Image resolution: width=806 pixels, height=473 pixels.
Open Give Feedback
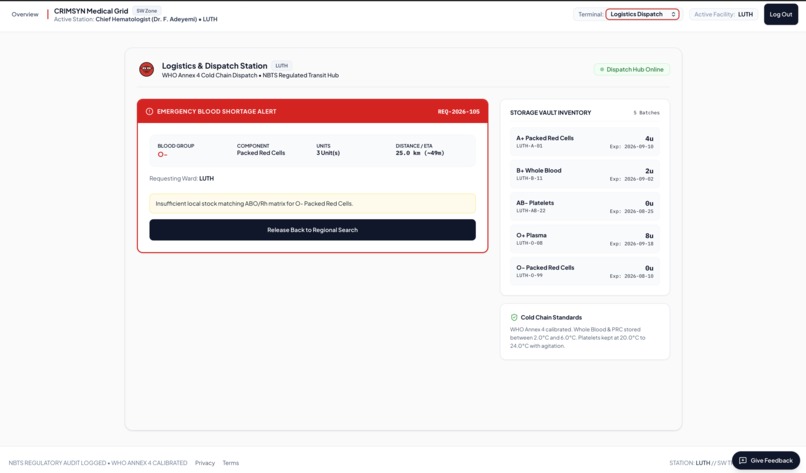pyautogui.click(x=765, y=460)
